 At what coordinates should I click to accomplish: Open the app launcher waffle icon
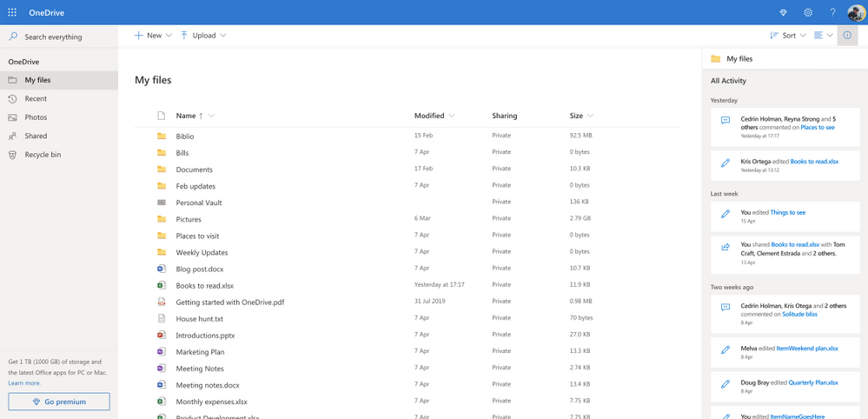pyautogui.click(x=12, y=12)
